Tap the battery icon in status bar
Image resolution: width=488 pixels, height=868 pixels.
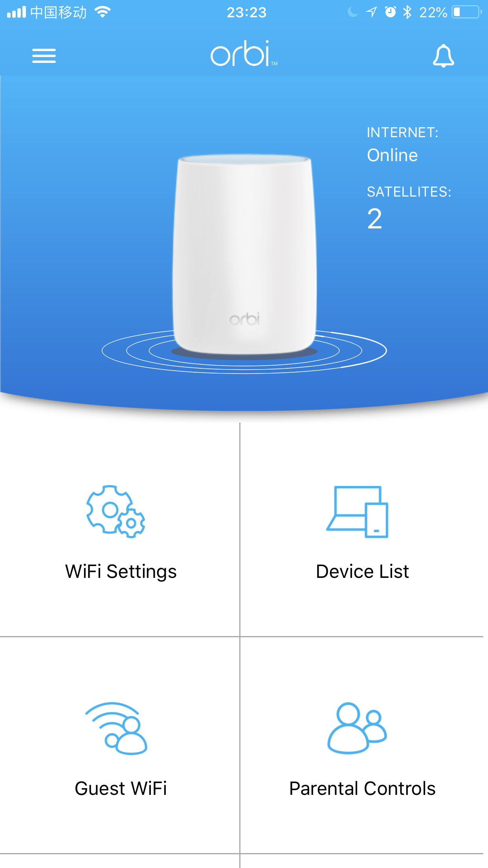pyautogui.click(x=467, y=12)
